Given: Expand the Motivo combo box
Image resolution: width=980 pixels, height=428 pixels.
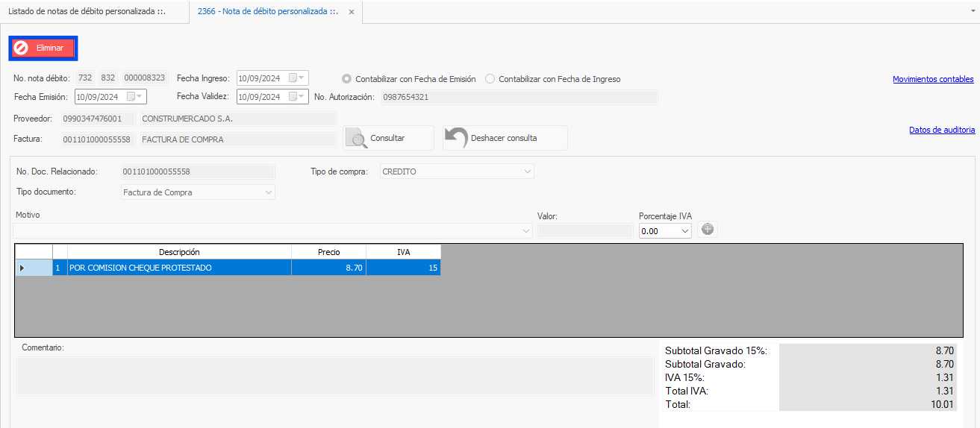Looking at the screenshot, I should 527,231.
